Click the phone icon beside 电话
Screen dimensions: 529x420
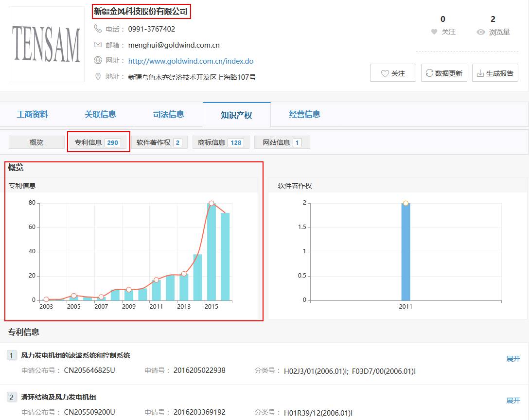[98, 29]
